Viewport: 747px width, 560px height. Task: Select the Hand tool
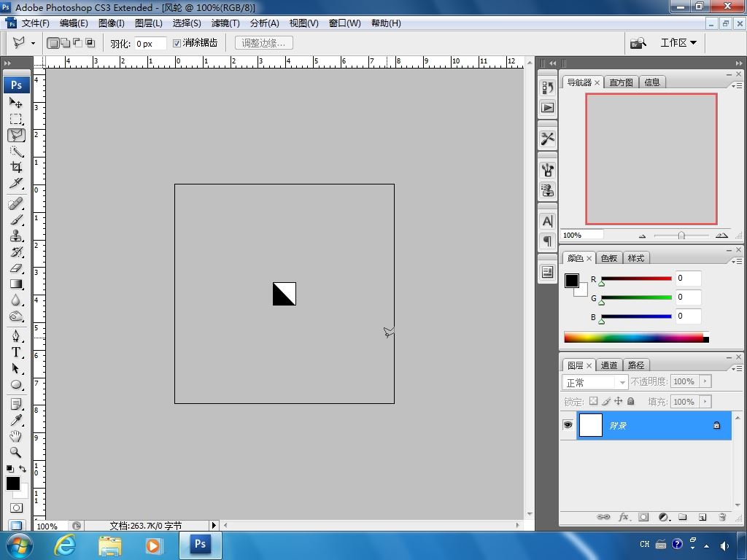pyautogui.click(x=15, y=436)
